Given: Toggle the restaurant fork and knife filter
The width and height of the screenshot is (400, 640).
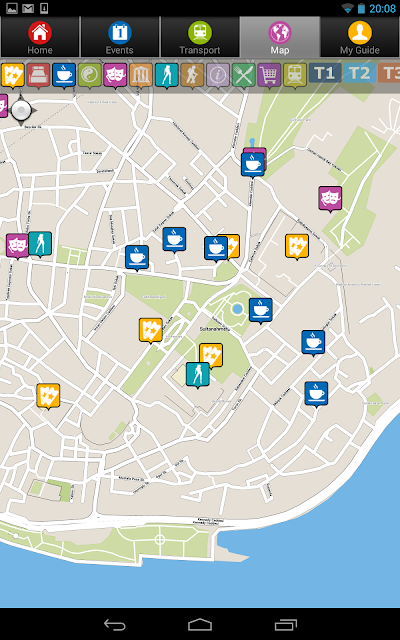Looking at the screenshot, I should coord(244,76).
